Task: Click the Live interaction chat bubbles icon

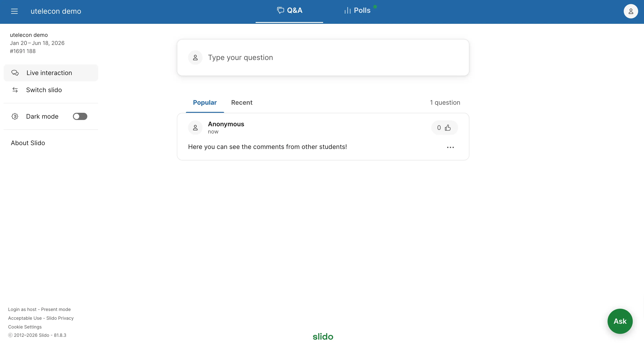Action: 15,73
